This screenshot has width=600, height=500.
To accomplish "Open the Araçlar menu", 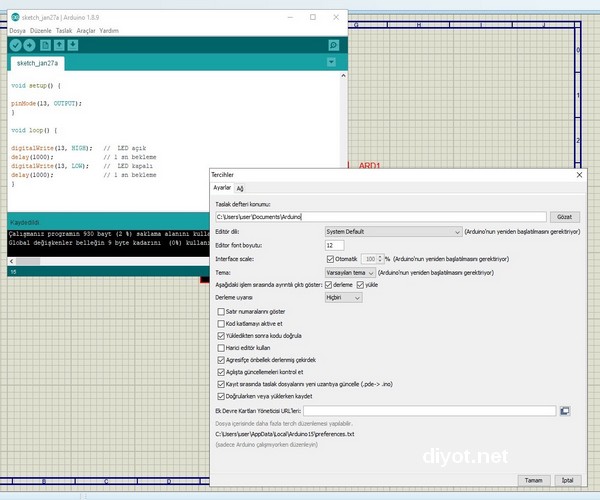I will 86,31.
